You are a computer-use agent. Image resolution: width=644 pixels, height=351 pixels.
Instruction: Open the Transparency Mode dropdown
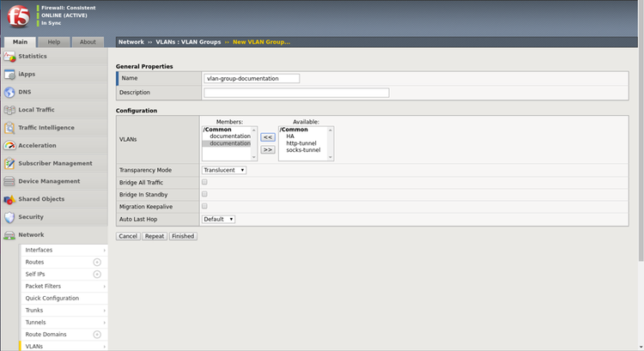tap(224, 170)
